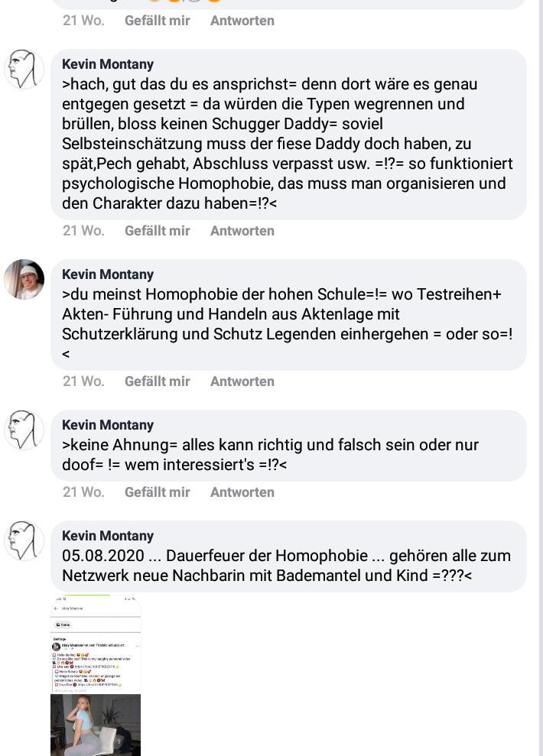Like the topmost partially visible comment
543x756 pixels.
pyautogui.click(x=158, y=21)
